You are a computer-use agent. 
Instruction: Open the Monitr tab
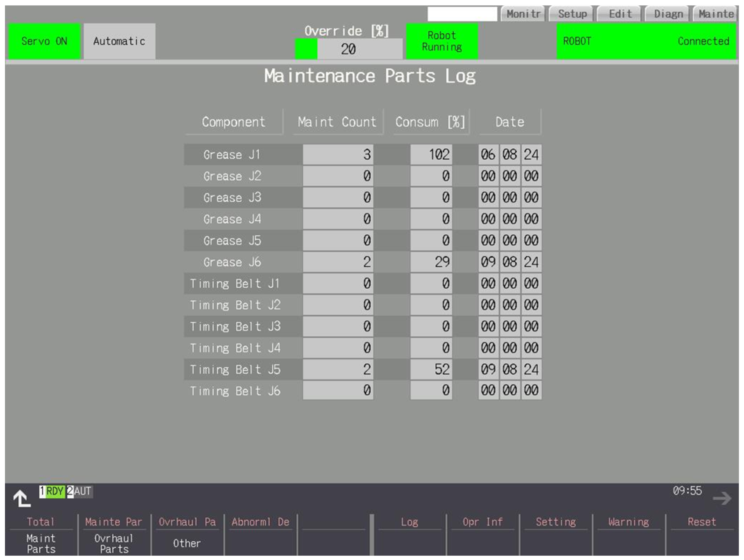pyautogui.click(x=523, y=14)
